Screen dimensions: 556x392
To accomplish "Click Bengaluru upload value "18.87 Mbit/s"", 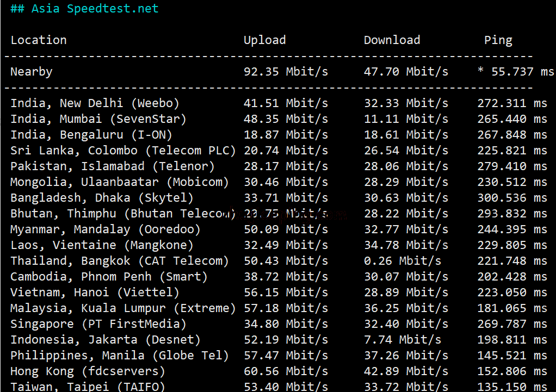I will click(x=286, y=135).
